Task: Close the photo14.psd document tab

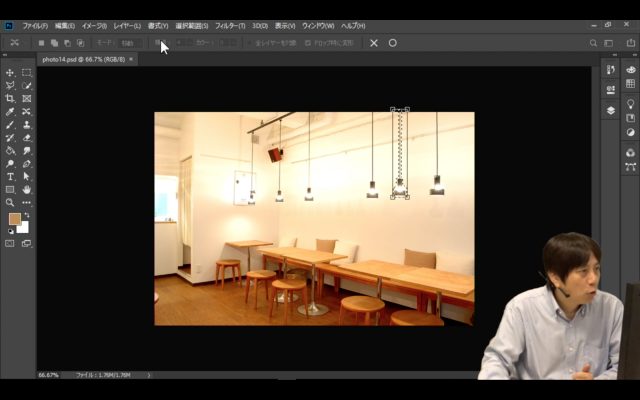Action: (x=131, y=59)
